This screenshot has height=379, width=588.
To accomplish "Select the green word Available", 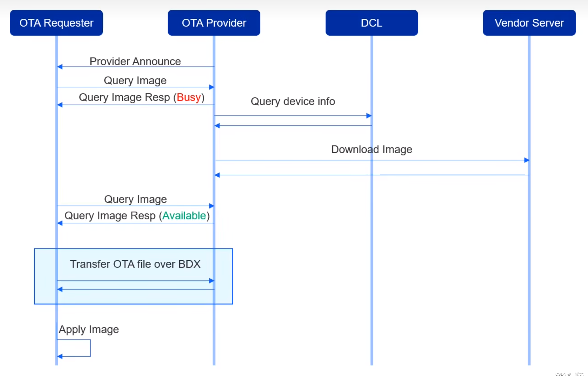I will tap(184, 216).
